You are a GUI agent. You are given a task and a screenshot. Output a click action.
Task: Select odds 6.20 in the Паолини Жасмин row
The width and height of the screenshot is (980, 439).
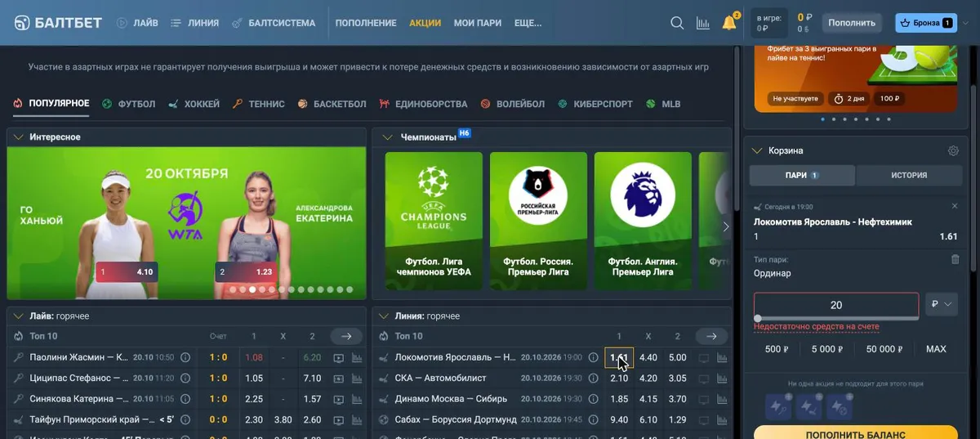point(312,357)
